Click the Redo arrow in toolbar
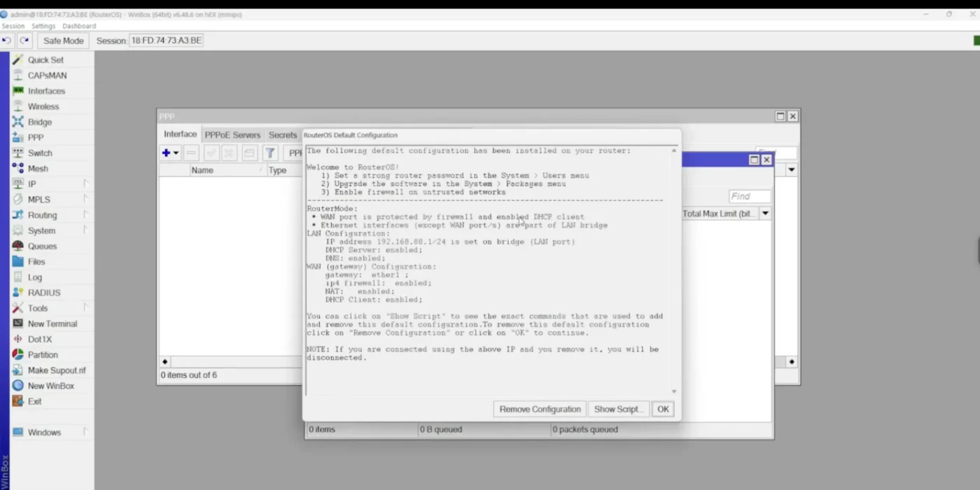Screen dimensions: 980x490 click(x=24, y=41)
